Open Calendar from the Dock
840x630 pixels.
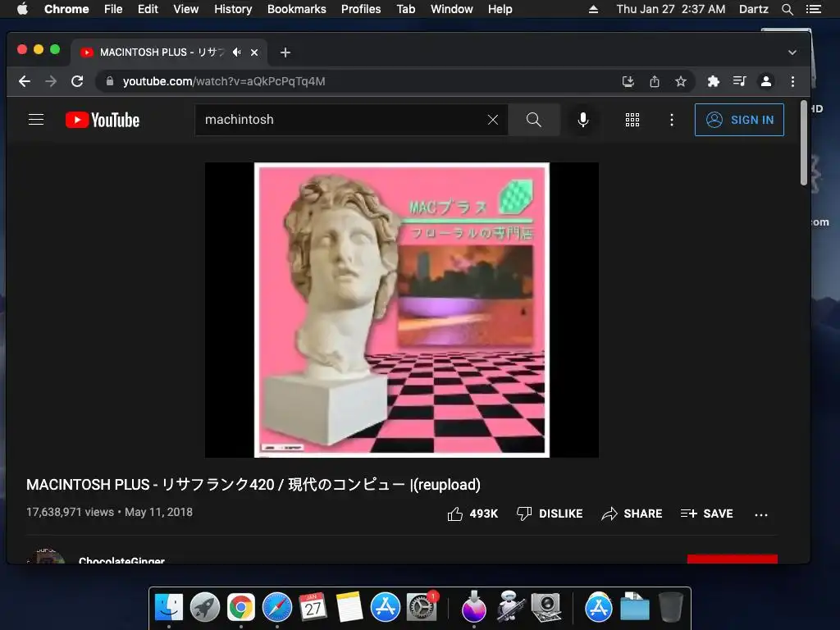point(313,608)
